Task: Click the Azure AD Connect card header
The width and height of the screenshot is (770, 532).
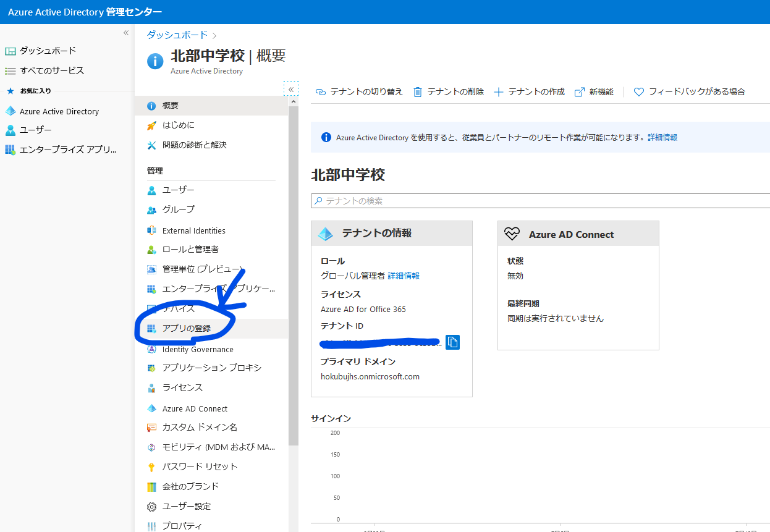Action: click(578, 234)
